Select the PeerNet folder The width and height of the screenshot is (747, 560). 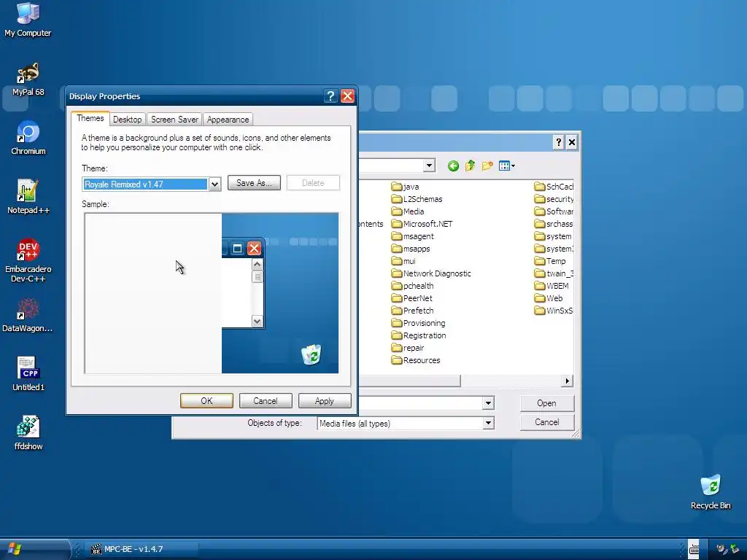[x=412, y=298]
